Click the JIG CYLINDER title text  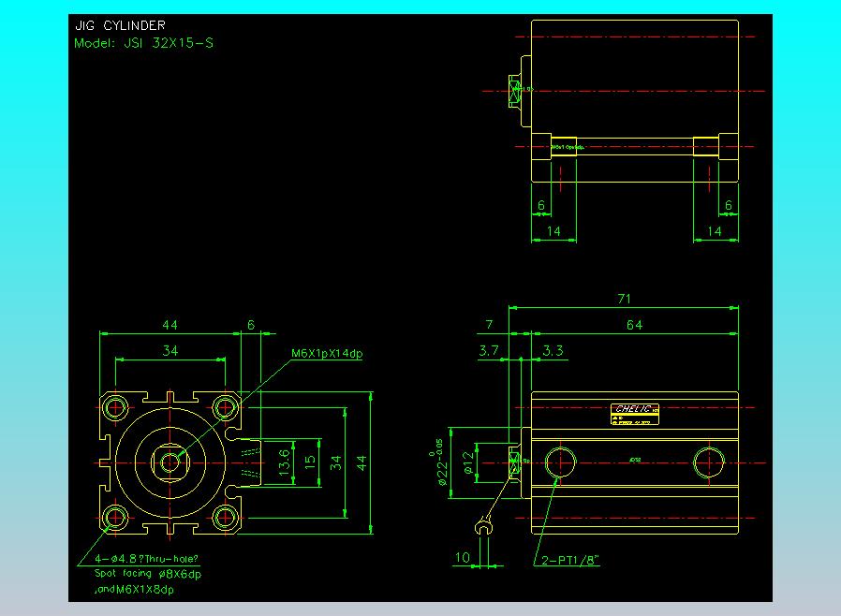click(120, 26)
